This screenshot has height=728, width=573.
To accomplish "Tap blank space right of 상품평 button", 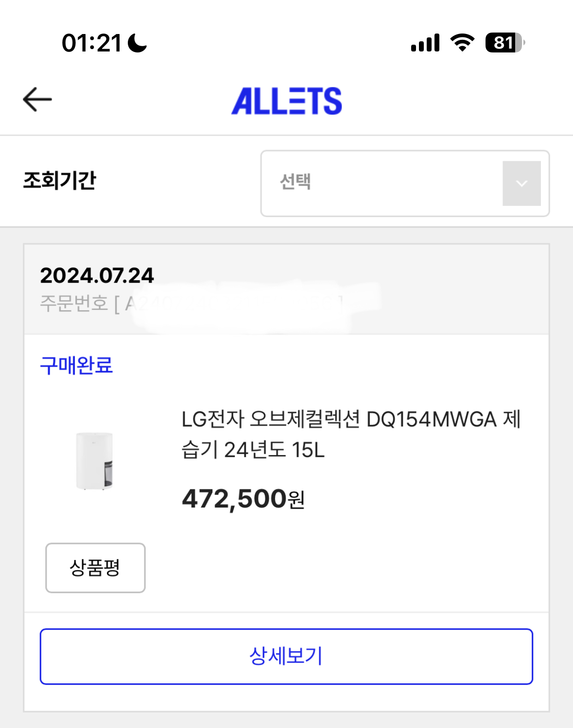I will (340, 568).
